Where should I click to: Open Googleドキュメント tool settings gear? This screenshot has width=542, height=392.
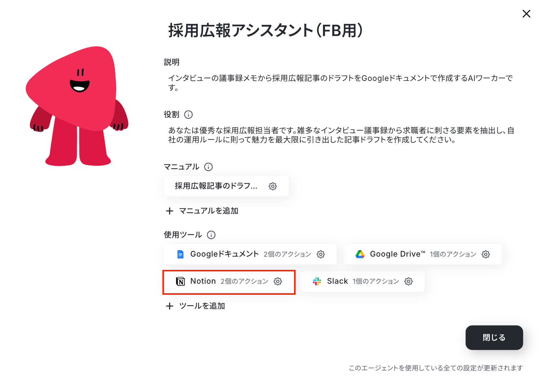point(321,254)
